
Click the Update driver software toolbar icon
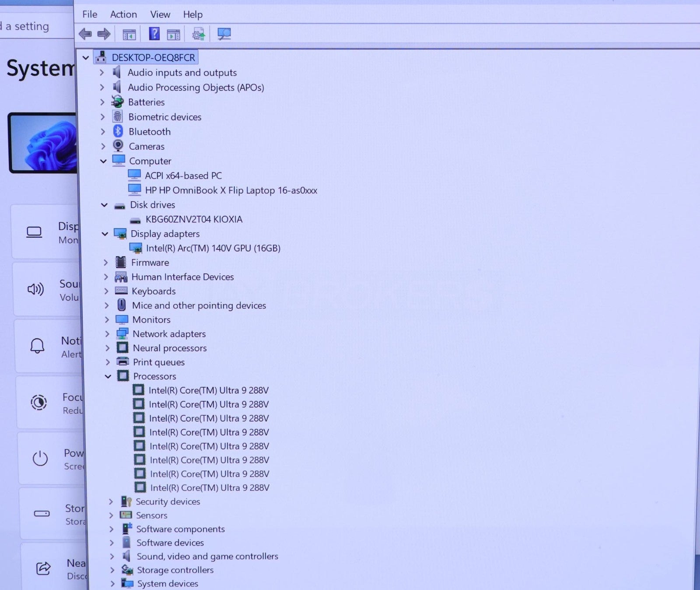pyautogui.click(x=198, y=34)
